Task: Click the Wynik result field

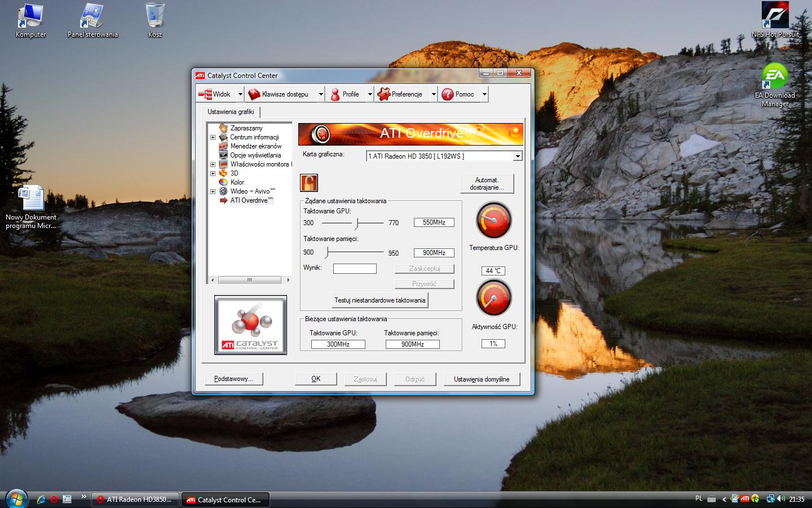Action: (355, 269)
